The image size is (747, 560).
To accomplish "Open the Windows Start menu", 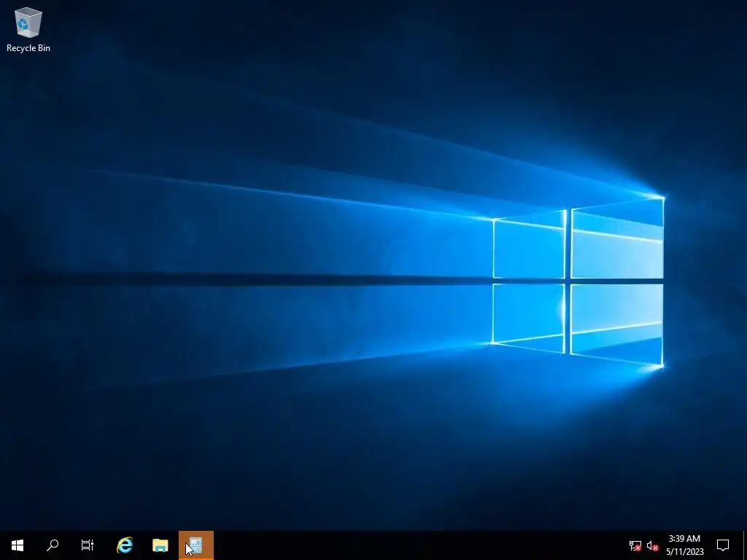I will tap(18, 545).
